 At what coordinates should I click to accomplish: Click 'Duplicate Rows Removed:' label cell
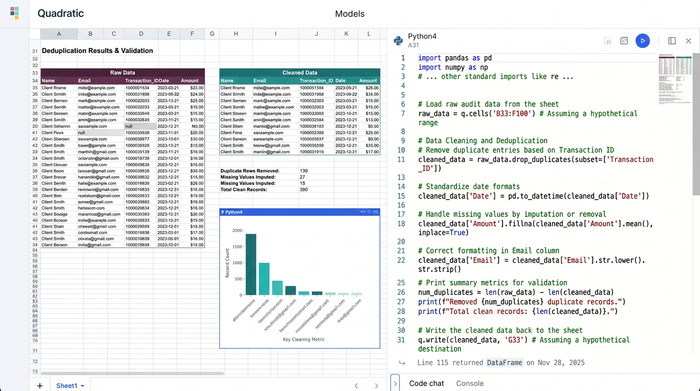[250, 171]
